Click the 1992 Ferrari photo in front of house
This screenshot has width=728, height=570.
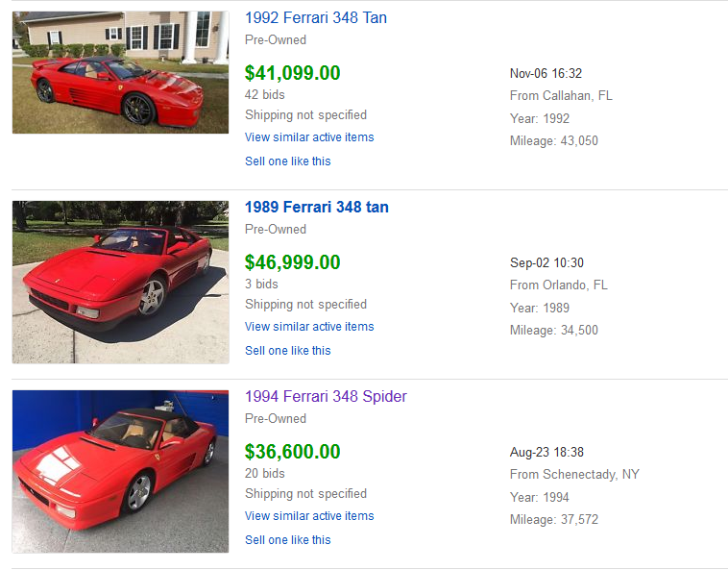pyautogui.click(x=120, y=72)
